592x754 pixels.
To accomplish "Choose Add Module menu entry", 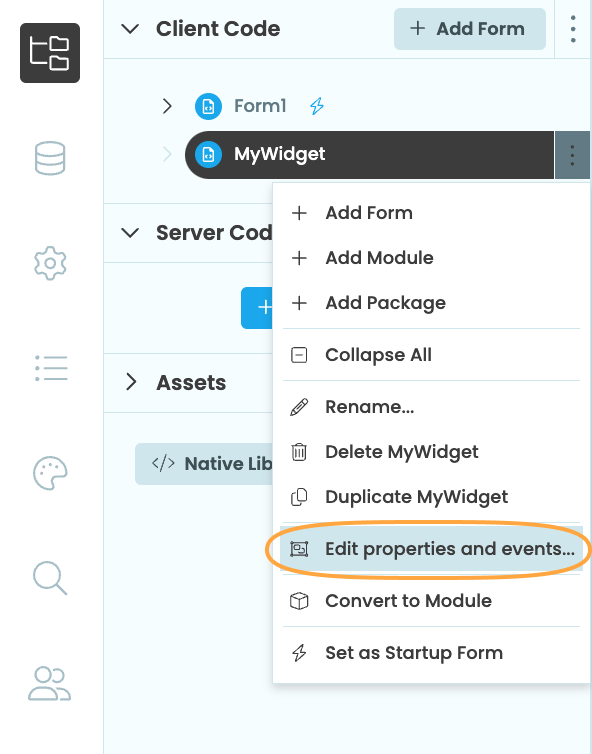I will (431, 258).
